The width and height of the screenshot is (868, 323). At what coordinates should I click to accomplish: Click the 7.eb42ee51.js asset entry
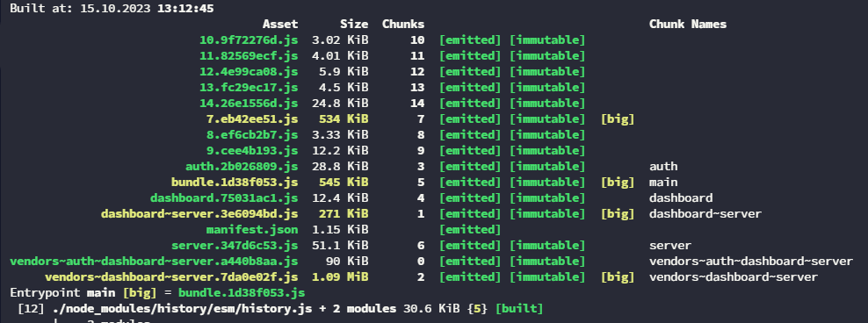(x=252, y=118)
